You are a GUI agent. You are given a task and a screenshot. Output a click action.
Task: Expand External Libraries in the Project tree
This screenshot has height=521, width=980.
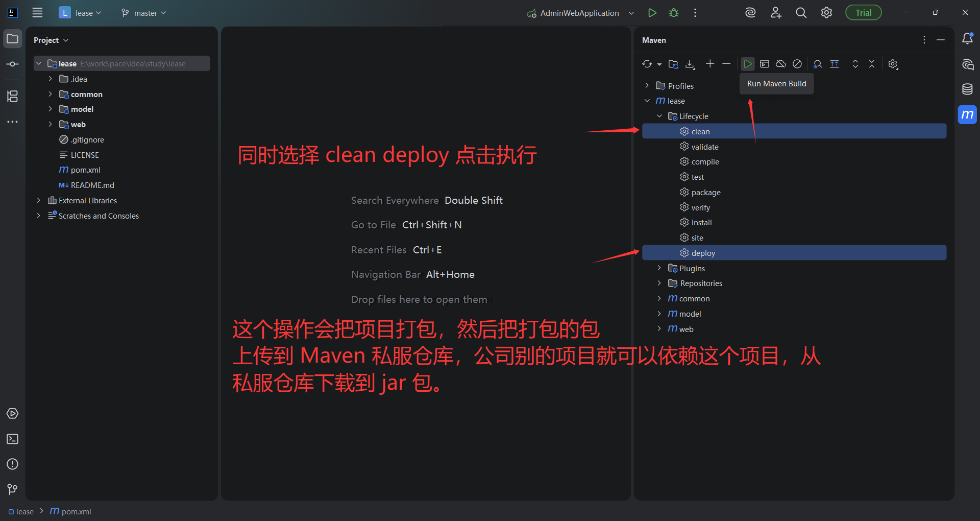tap(38, 200)
